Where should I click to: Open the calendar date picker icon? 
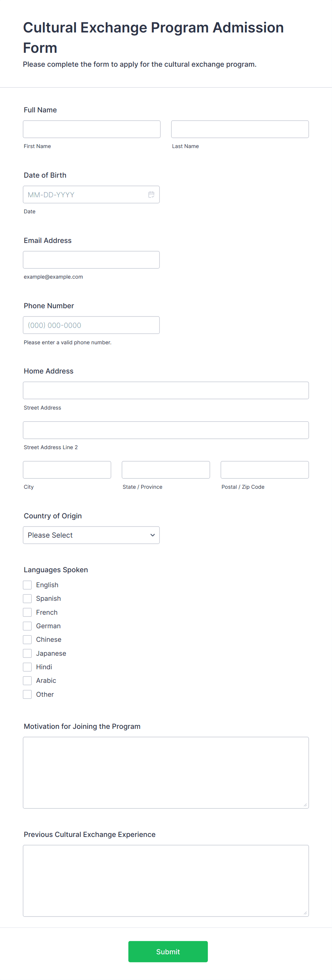tap(151, 194)
